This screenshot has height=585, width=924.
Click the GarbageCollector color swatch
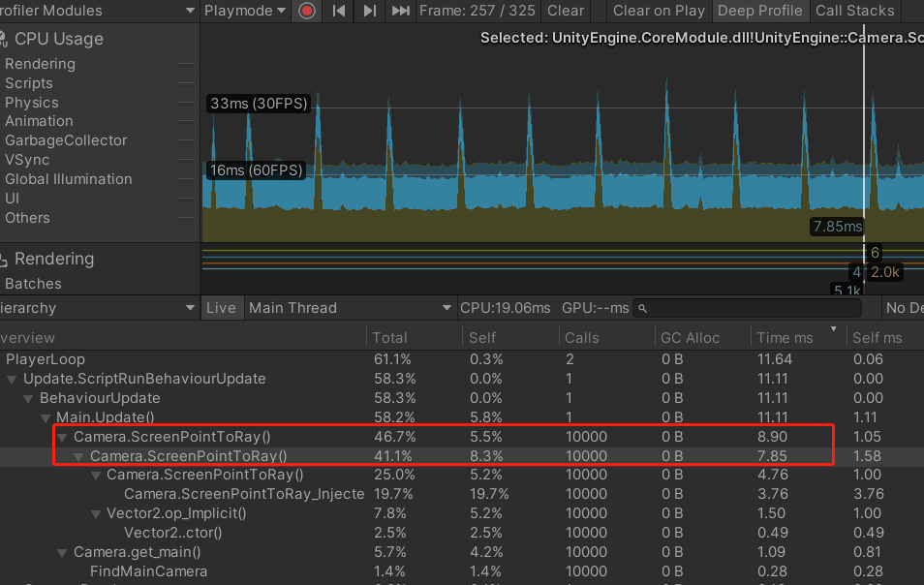tap(187, 140)
